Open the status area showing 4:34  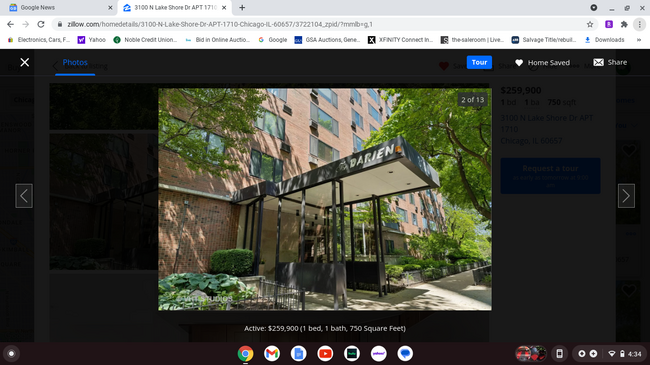tap(626, 353)
